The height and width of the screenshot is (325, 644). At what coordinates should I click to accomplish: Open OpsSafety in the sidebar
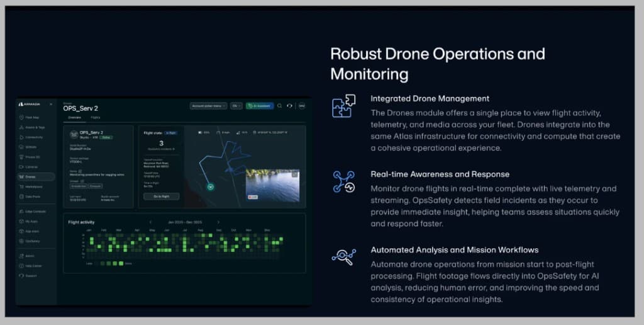pyautogui.click(x=29, y=241)
